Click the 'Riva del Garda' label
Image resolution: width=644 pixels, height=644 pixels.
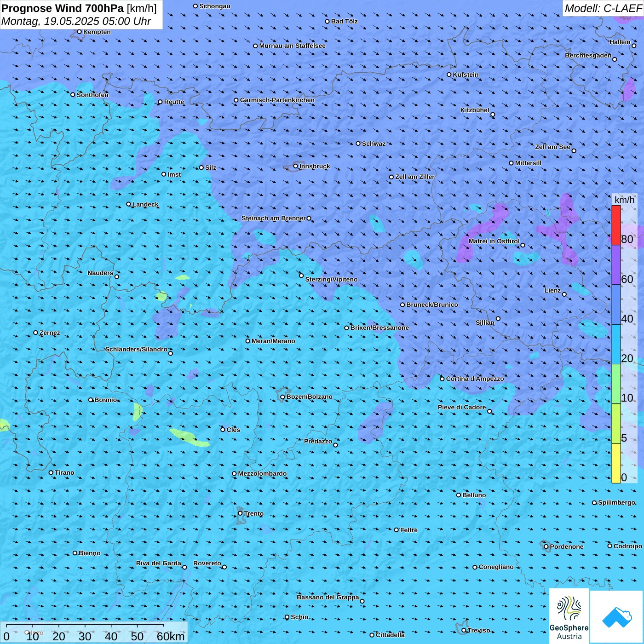click(159, 563)
